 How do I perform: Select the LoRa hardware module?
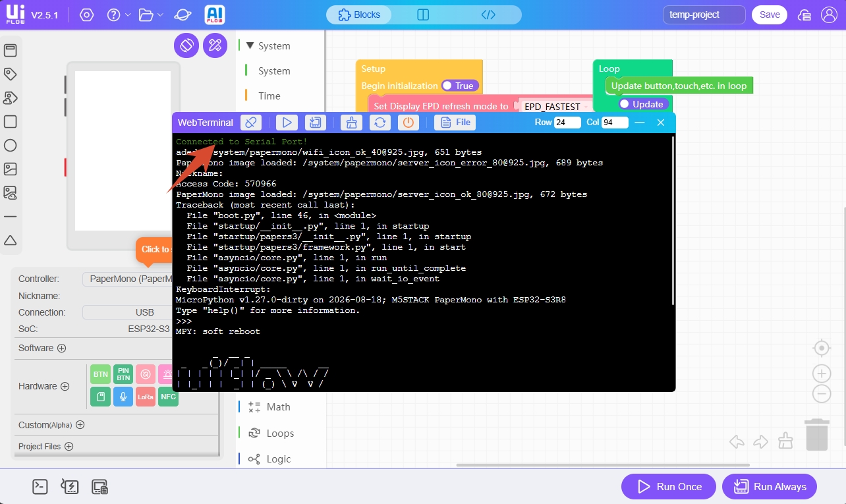[146, 397]
